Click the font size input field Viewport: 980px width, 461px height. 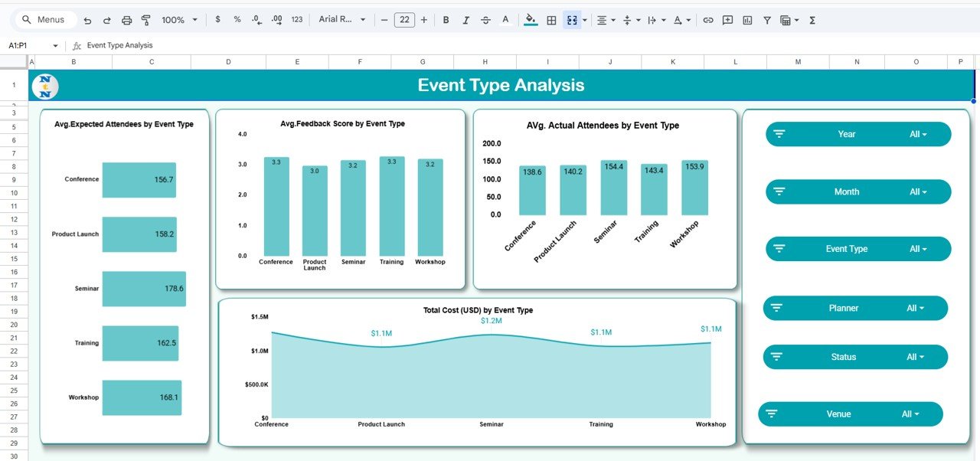click(x=404, y=20)
